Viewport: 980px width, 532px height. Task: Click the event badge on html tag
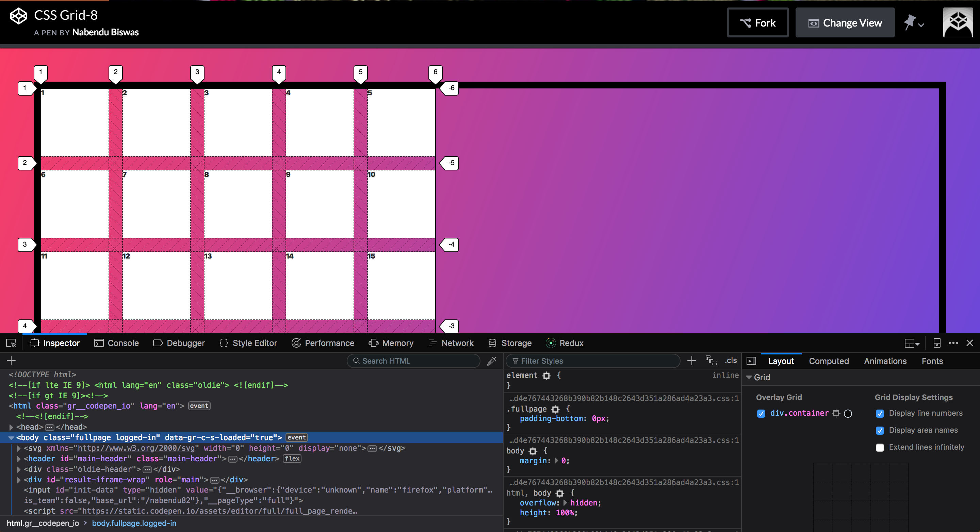(199, 406)
